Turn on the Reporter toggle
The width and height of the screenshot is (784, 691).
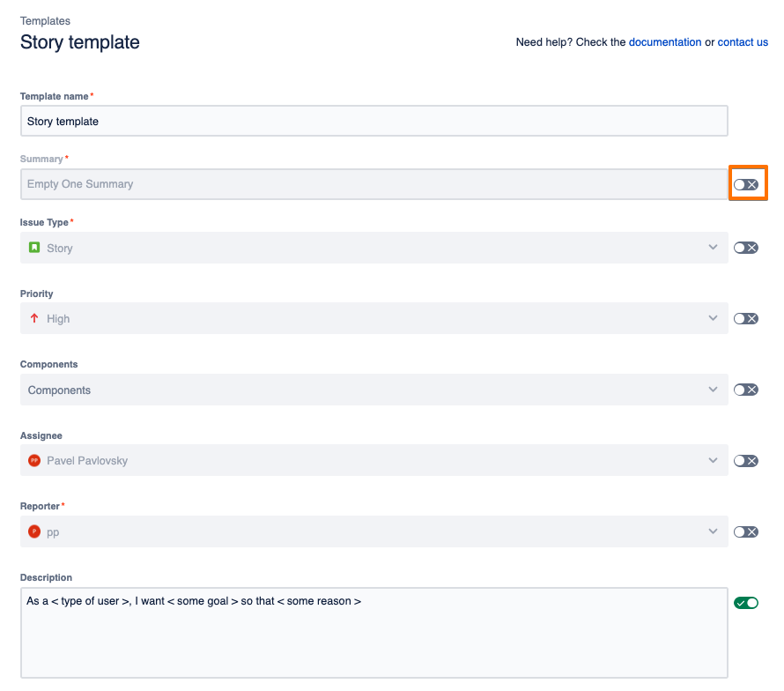coord(746,531)
